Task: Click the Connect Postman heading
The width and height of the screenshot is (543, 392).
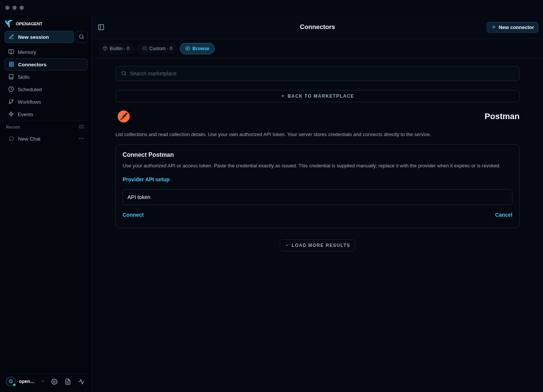Action: coord(148,155)
